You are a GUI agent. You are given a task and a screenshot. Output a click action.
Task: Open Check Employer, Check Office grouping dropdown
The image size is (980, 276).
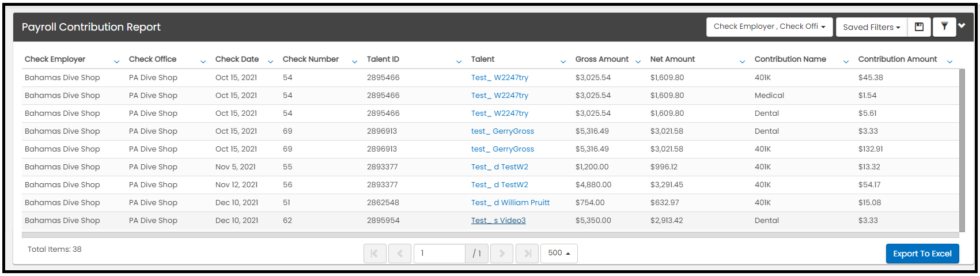[x=770, y=27]
